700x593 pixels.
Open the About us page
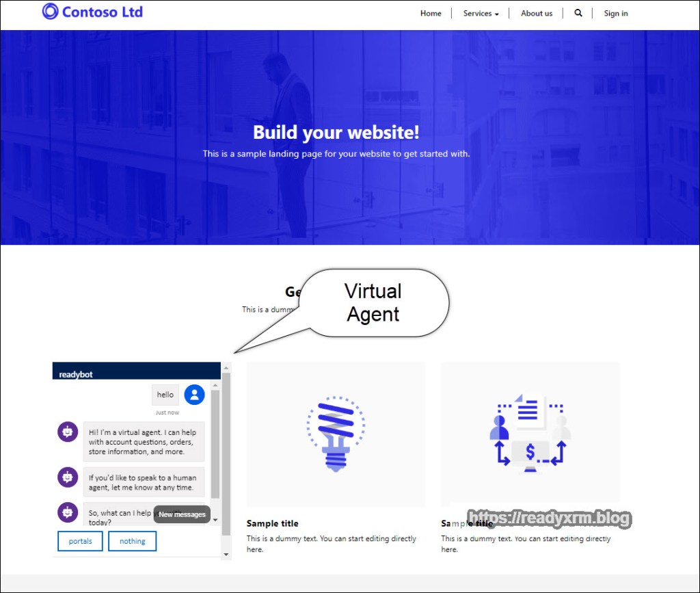point(537,14)
